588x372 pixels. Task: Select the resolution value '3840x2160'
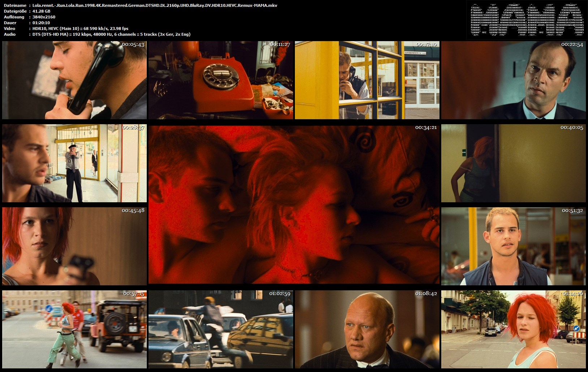(44, 17)
